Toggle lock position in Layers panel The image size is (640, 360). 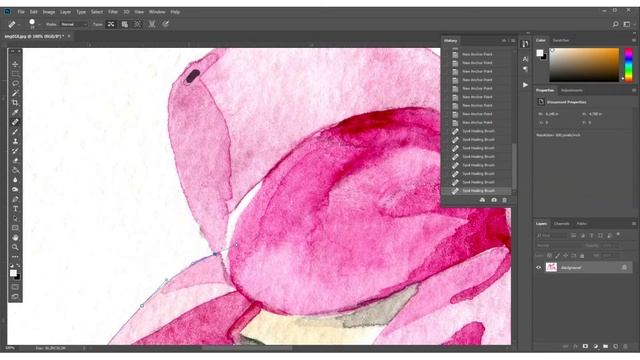pos(566,256)
